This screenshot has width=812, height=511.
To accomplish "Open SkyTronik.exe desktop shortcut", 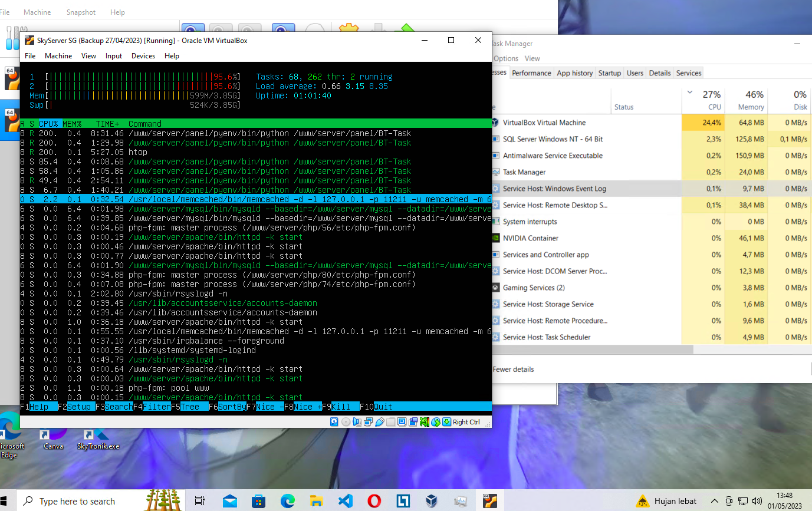I will [98, 437].
